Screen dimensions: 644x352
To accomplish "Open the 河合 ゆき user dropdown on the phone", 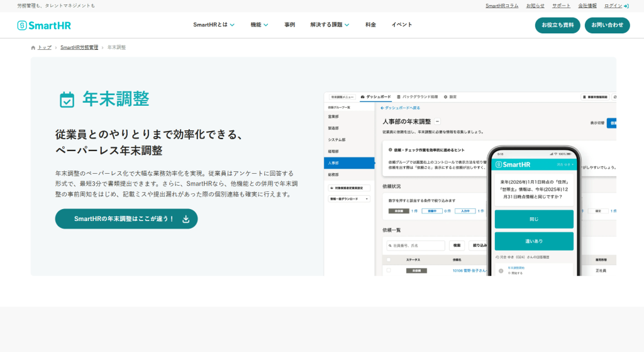I will click(565, 164).
